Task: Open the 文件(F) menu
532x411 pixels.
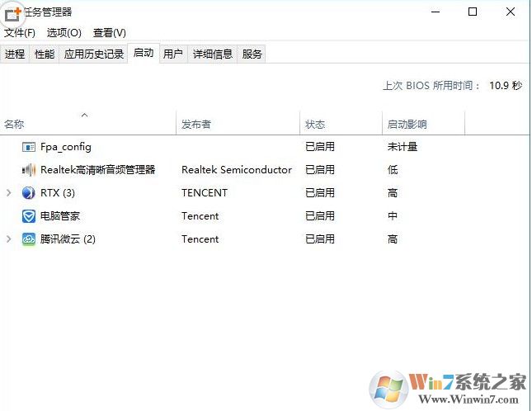Action: pyautogui.click(x=20, y=32)
